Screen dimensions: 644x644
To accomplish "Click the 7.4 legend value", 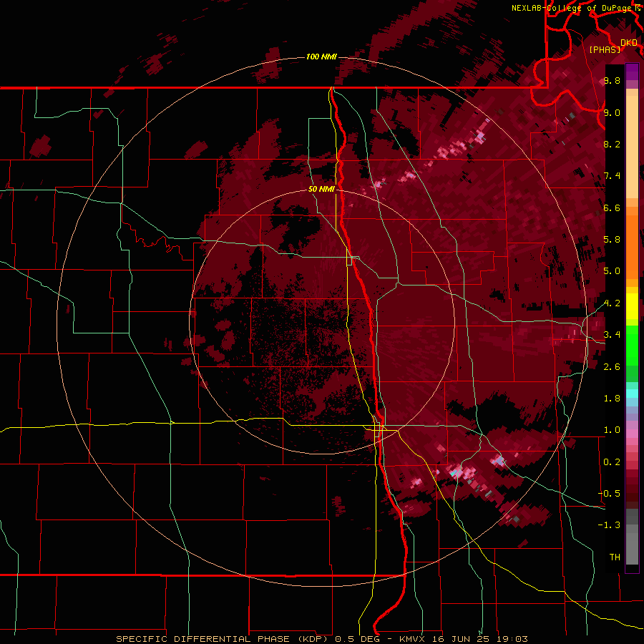I will 612,176.
